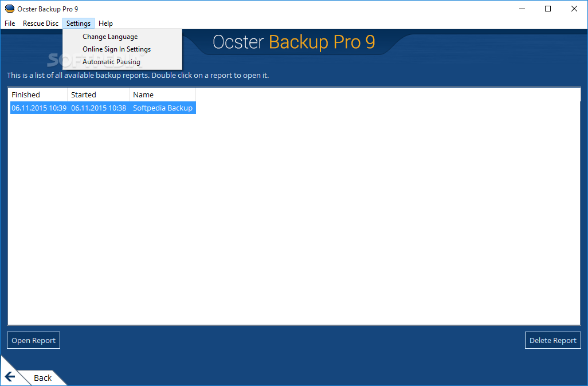This screenshot has height=386, width=588.
Task: Minimize the Ocster Backup window
Action: tap(522, 9)
